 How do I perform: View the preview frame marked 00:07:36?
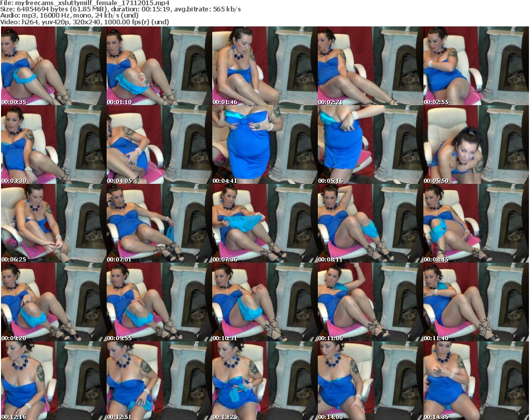(x=264, y=224)
